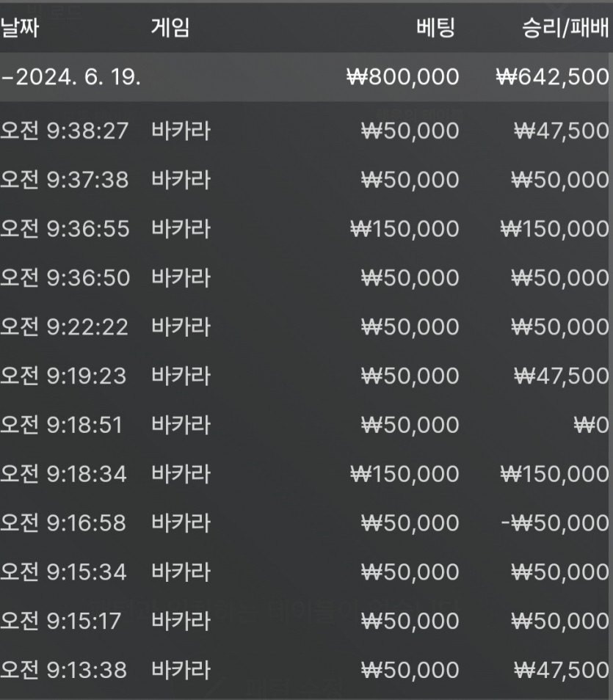This screenshot has height=700, width=613.
Task: Open the 오전 9:15:34 바카라 record
Action: coord(307,572)
